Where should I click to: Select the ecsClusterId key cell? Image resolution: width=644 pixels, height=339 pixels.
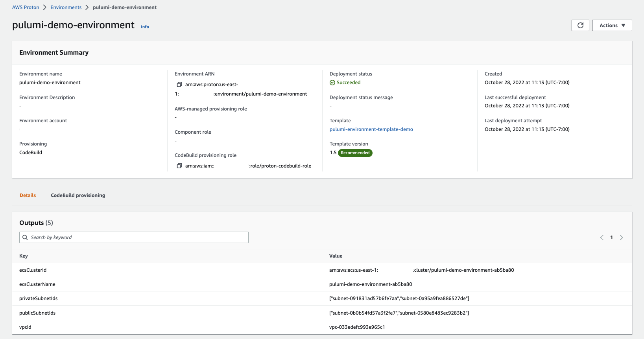point(33,270)
